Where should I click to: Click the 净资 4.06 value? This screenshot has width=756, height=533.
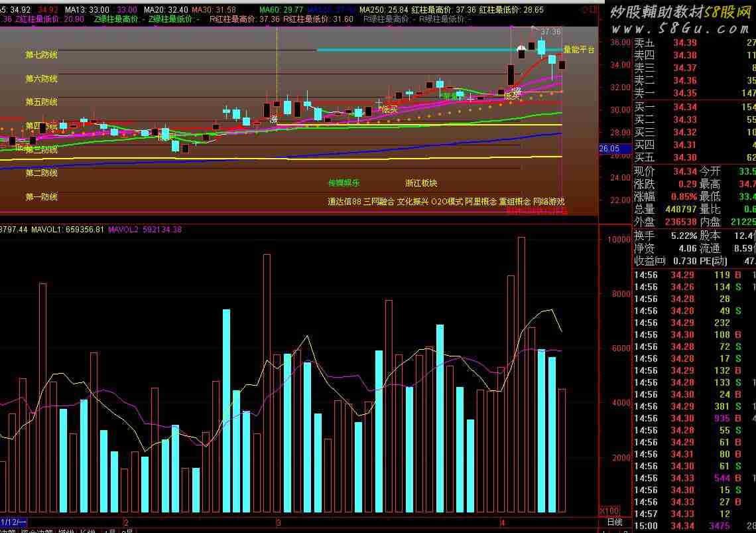tap(688, 249)
